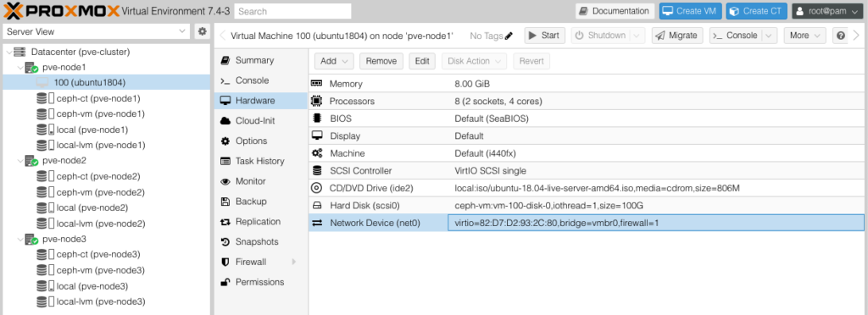
Task: Click the Network Device arrows icon
Action: coord(317,223)
